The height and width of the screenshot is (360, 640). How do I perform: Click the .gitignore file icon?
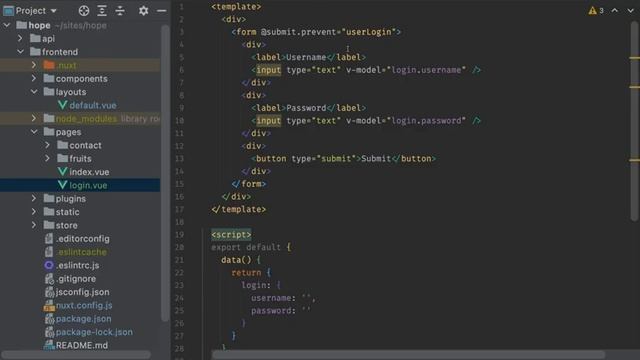click(49, 279)
